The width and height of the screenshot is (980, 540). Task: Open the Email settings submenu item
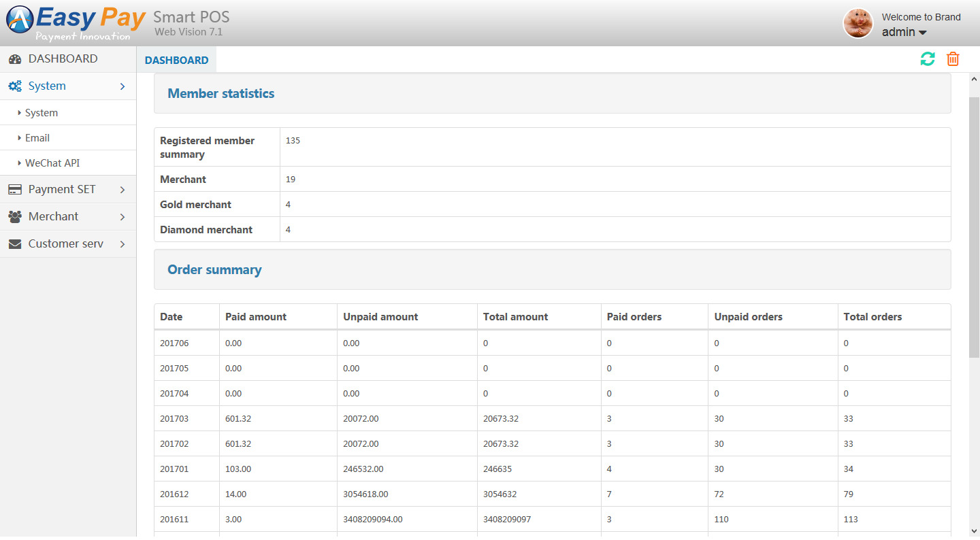pos(37,138)
